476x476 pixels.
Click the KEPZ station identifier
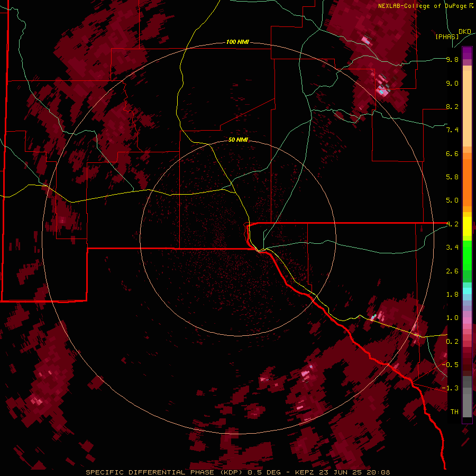coord(305,472)
